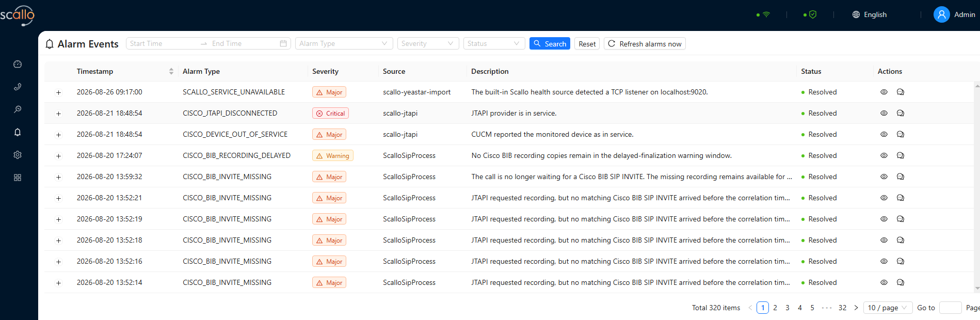Click the Admin username label
Screen dimensions: 980x320
click(x=965, y=14)
